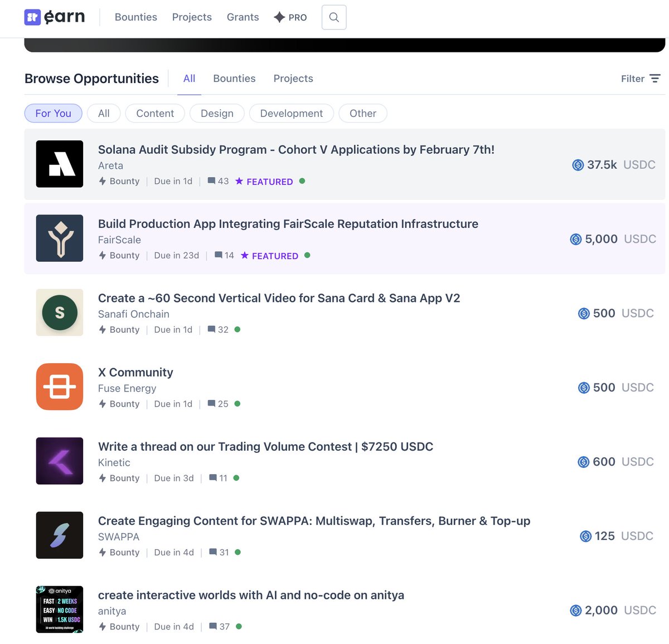
Task: Expand the Filter dropdown
Action: [x=641, y=79]
